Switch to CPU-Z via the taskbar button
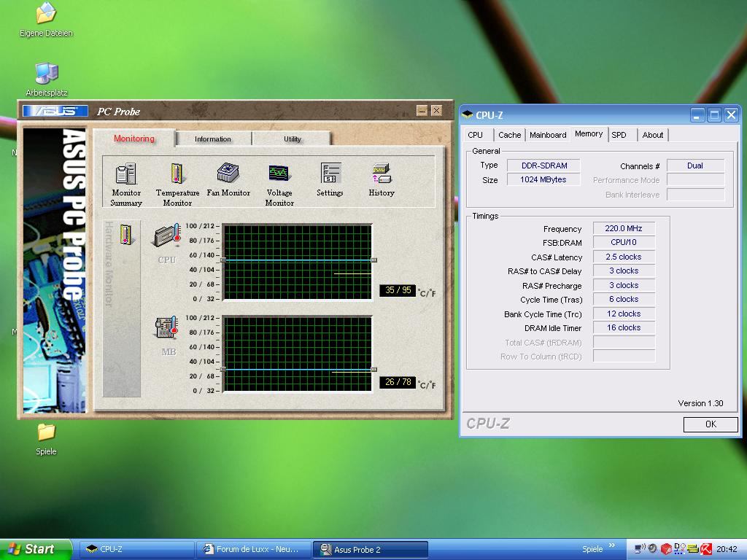The width and height of the screenshot is (747, 560). 136,549
